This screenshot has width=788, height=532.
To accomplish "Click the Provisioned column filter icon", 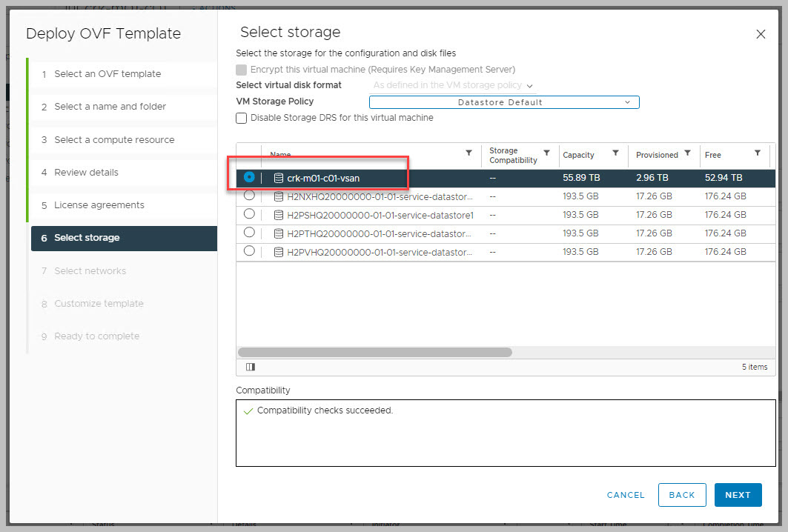I will point(687,153).
